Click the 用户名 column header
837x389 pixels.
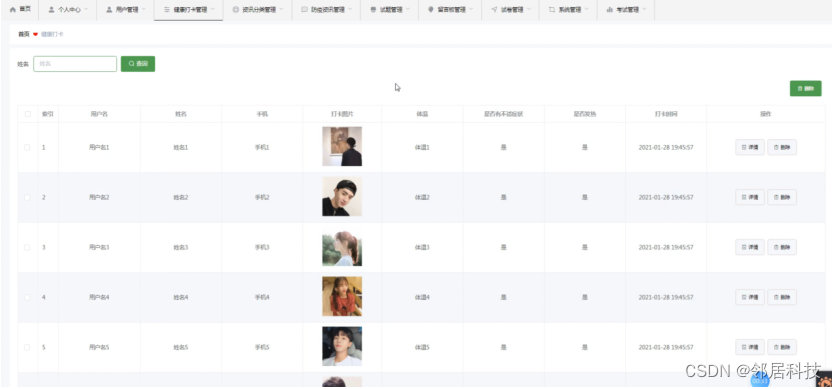point(99,114)
